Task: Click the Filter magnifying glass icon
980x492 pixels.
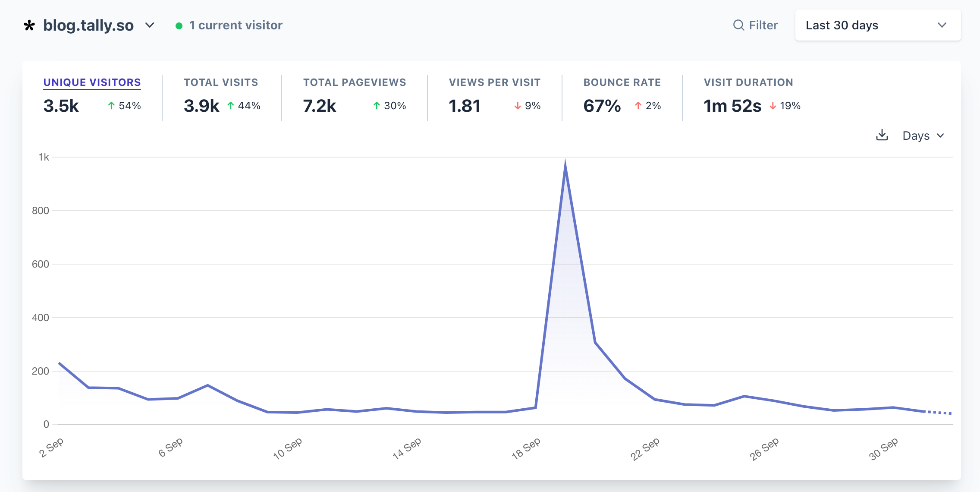Action: (x=738, y=25)
